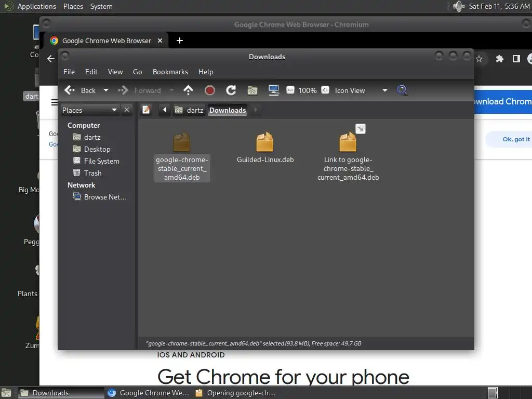Select the Downloads path bar button

(228, 110)
